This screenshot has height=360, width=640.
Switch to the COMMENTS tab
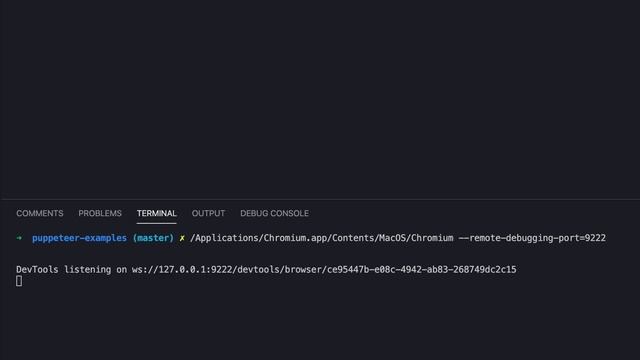point(40,213)
